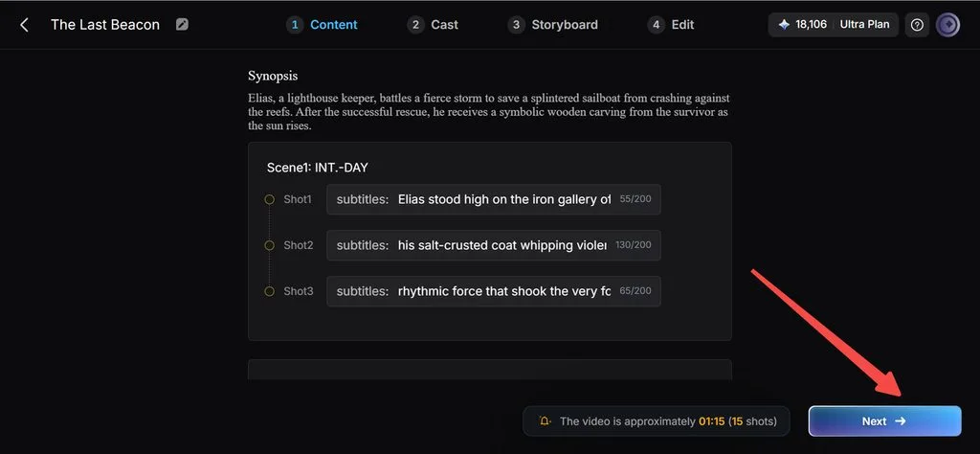The width and height of the screenshot is (980, 454).
Task: Click the Shot3 label
Action: pos(299,291)
